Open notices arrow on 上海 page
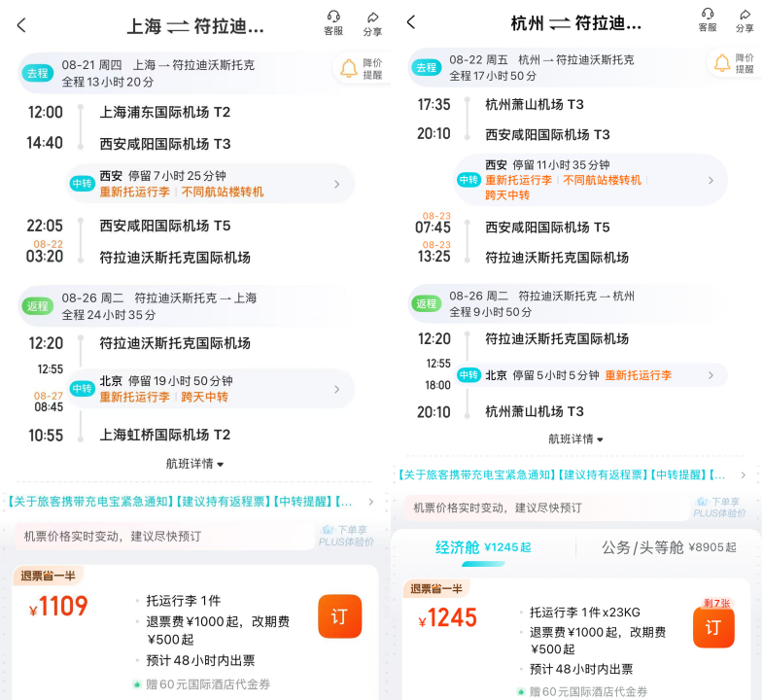The image size is (763, 700). click(x=370, y=502)
